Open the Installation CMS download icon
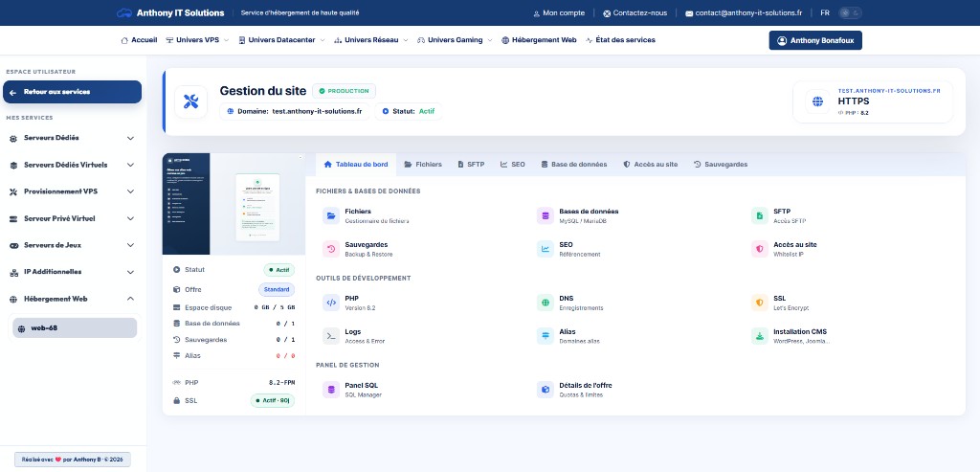The image size is (980, 472). [x=759, y=336]
